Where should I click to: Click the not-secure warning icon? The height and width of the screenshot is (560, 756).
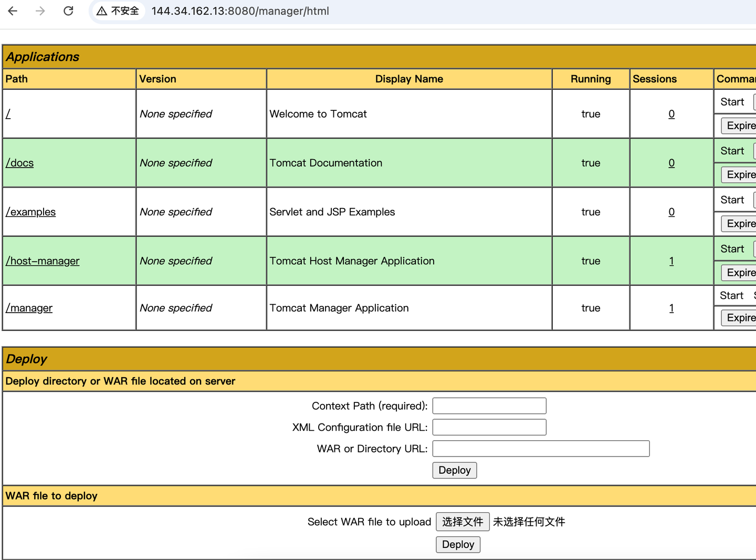coord(102,11)
